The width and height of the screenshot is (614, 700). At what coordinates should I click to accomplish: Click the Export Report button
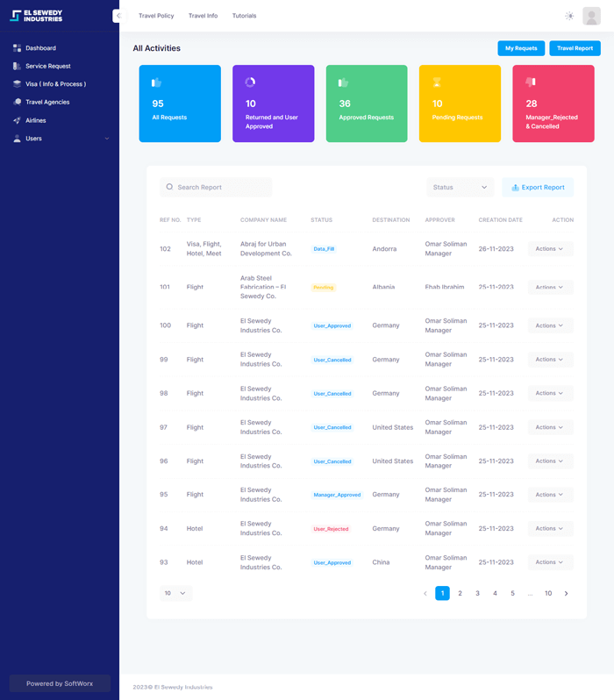coord(538,187)
